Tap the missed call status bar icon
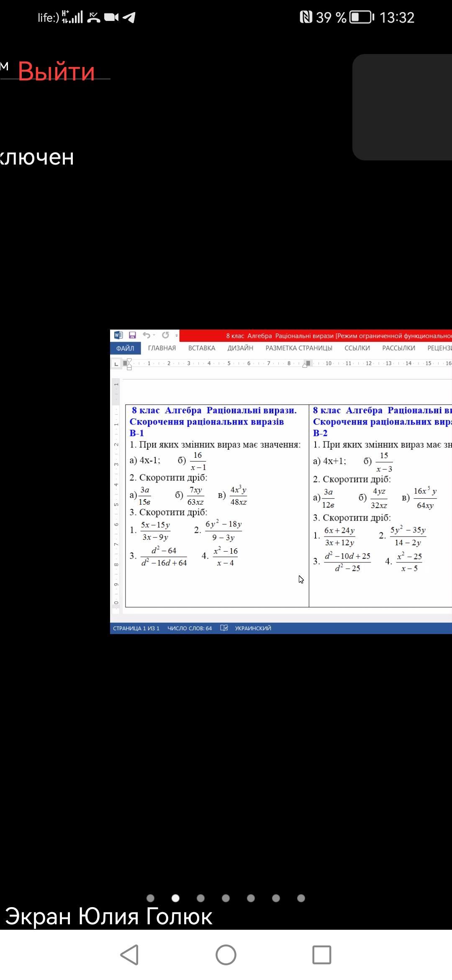 coord(94,17)
